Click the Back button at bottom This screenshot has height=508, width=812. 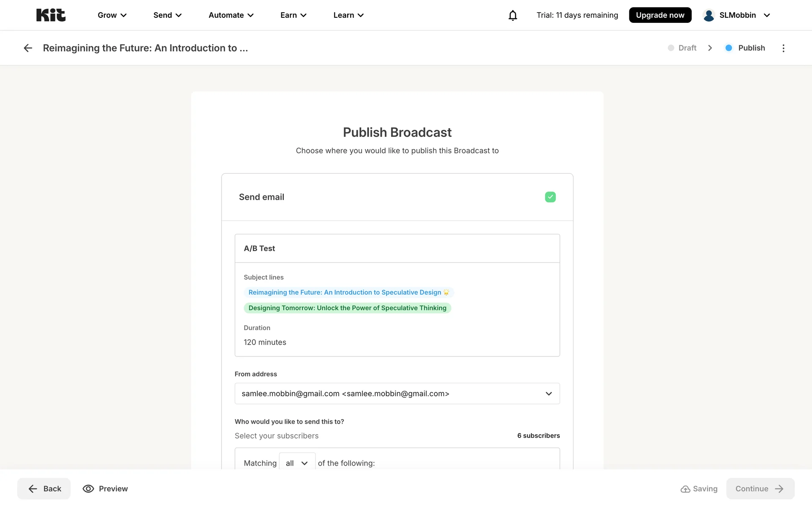coord(44,489)
